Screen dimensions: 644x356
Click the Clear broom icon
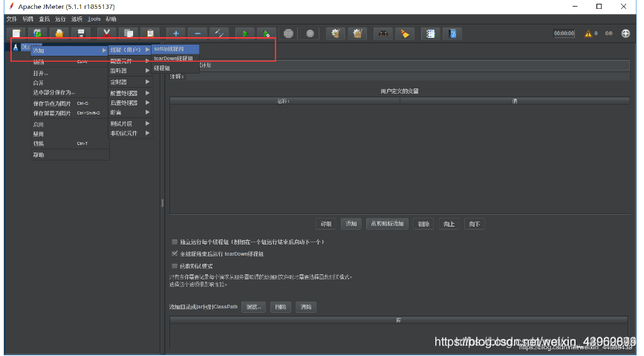coord(336,33)
